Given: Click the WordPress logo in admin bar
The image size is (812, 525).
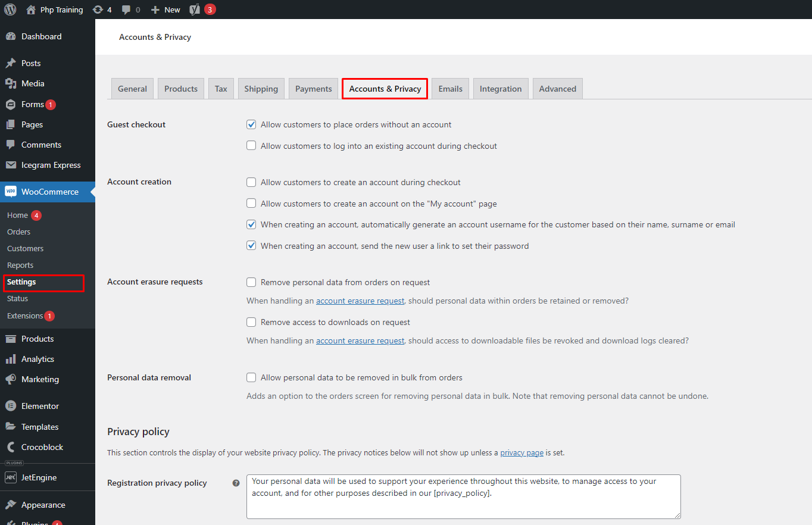Looking at the screenshot, I should 10,10.
